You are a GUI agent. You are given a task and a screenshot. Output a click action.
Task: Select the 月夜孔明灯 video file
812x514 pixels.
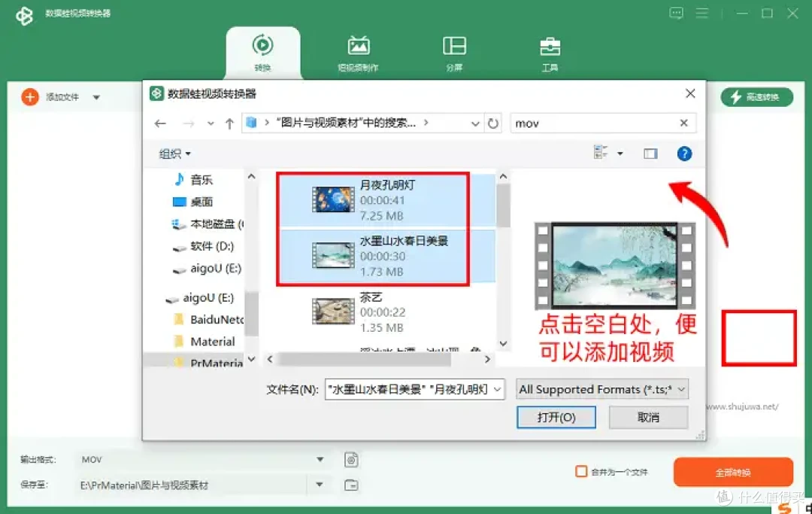386,200
